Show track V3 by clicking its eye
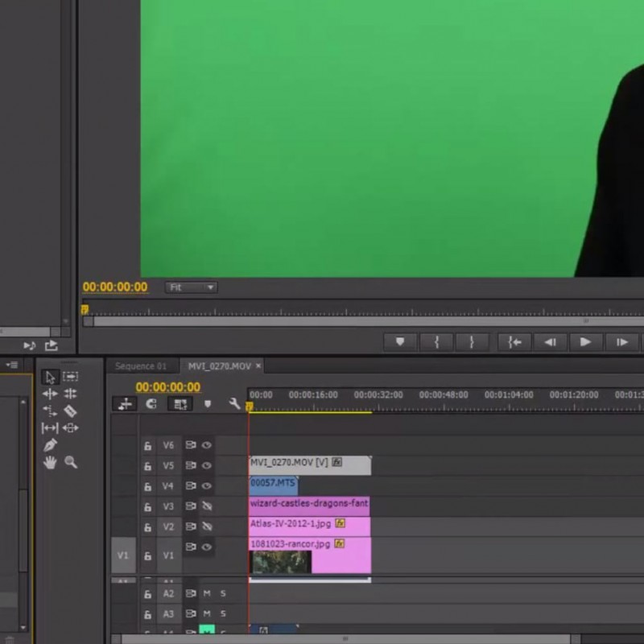The image size is (644, 644). tap(207, 506)
